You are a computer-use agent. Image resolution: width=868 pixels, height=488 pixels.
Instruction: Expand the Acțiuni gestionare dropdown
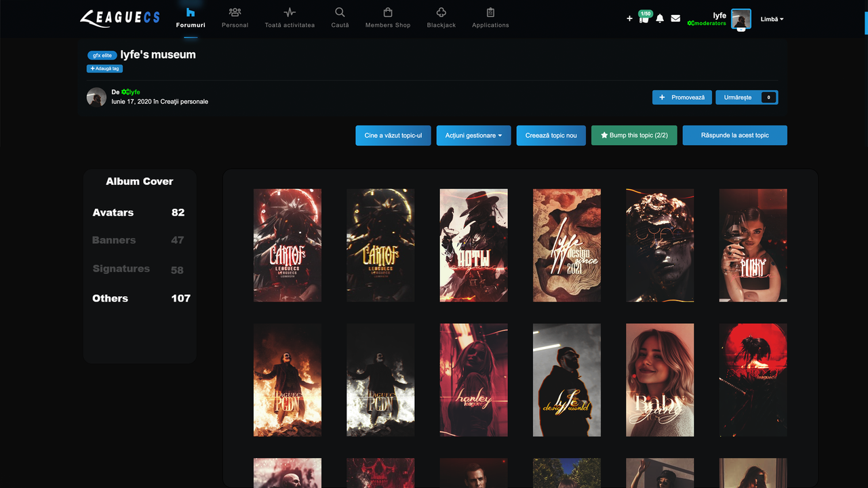[x=473, y=136]
